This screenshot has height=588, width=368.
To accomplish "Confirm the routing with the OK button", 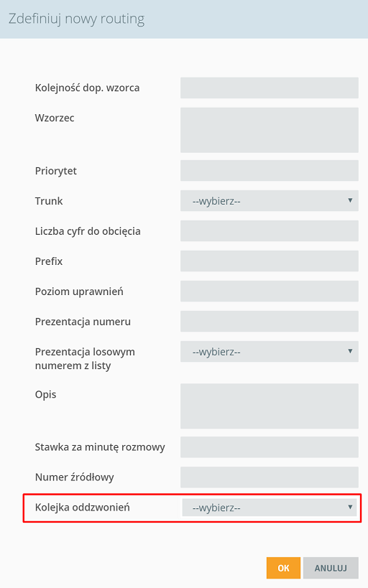I will [283, 568].
